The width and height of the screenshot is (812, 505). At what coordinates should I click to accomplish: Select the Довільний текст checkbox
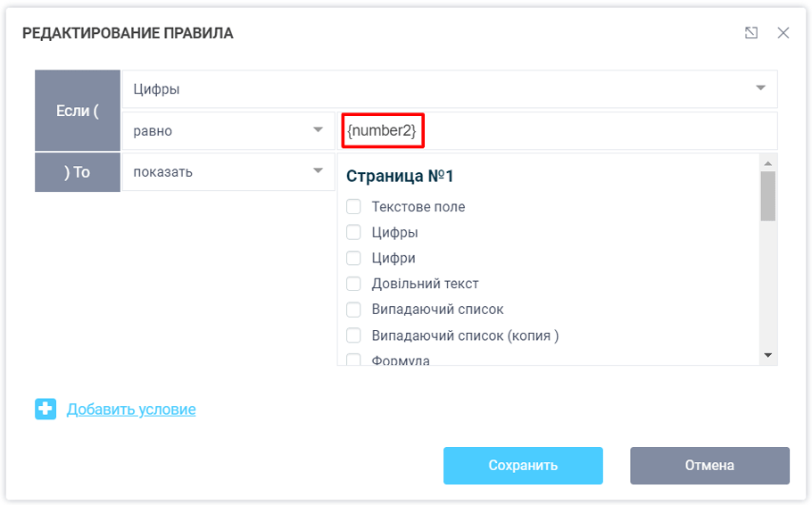coord(353,284)
